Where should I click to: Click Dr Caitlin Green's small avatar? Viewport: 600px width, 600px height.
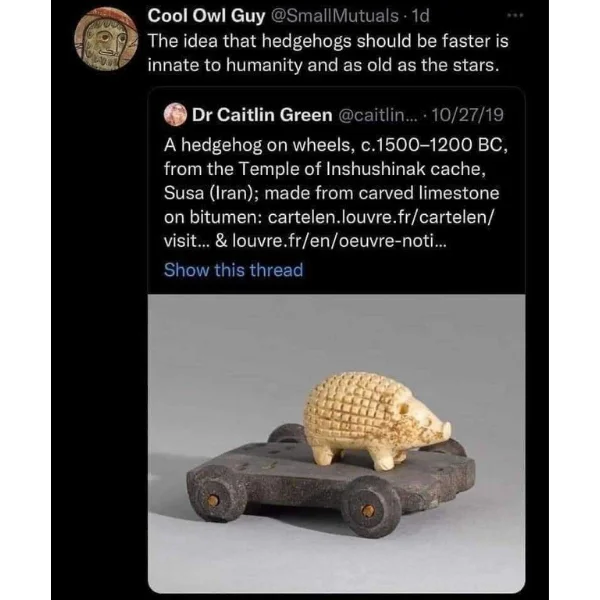coord(175,114)
